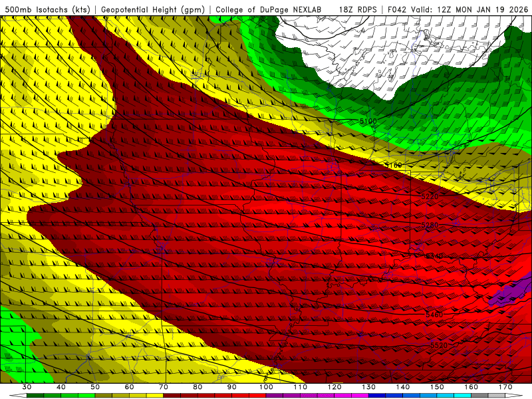Screen dimensions: 532x399
Task: Click the 5460 height contour label
Action: [434, 315]
